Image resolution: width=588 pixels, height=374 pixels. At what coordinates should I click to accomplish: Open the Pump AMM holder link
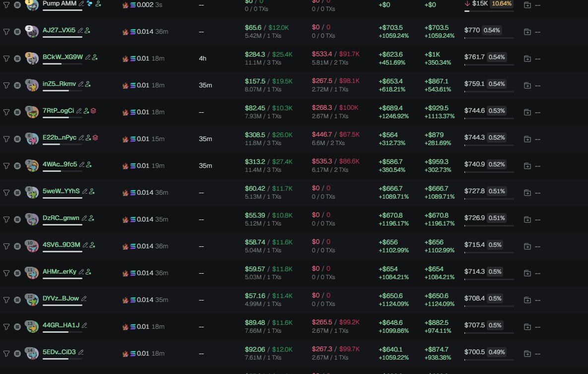(x=60, y=3)
